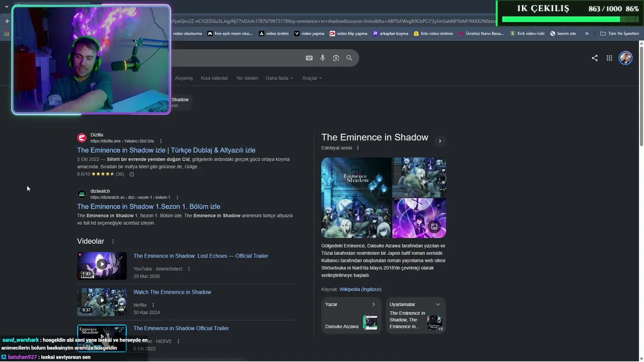Screen dimensions: 644x362
Task: Click the 'batuhan927' chat username
Action: click(23, 357)
